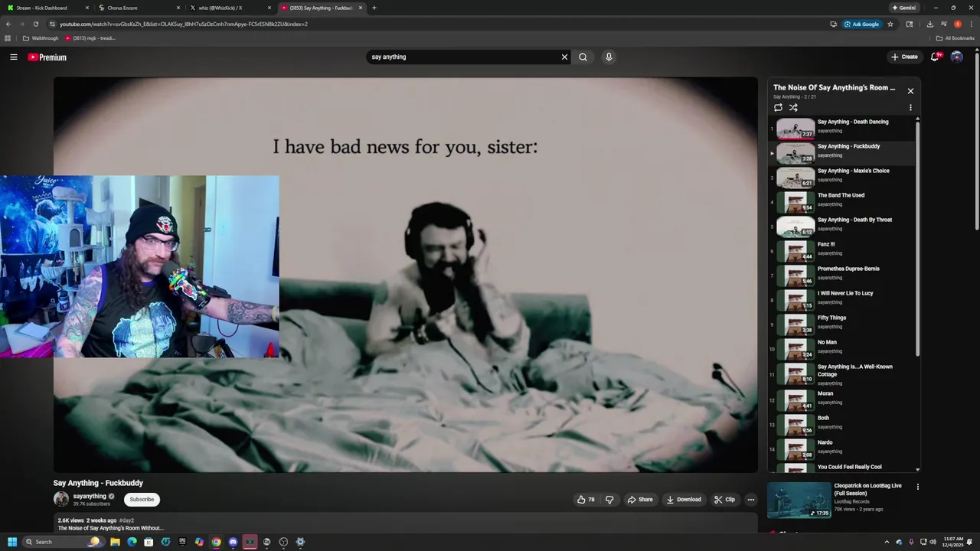The height and width of the screenshot is (551, 980).
Task: Switch to Chorus Encore tab
Action: pos(138,8)
